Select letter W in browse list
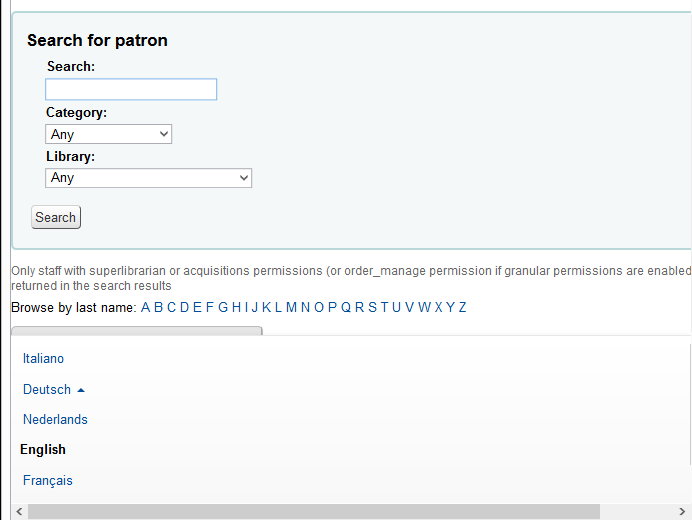This screenshot has width=692, height=520. pyautogui.click(x=424, y=307)
